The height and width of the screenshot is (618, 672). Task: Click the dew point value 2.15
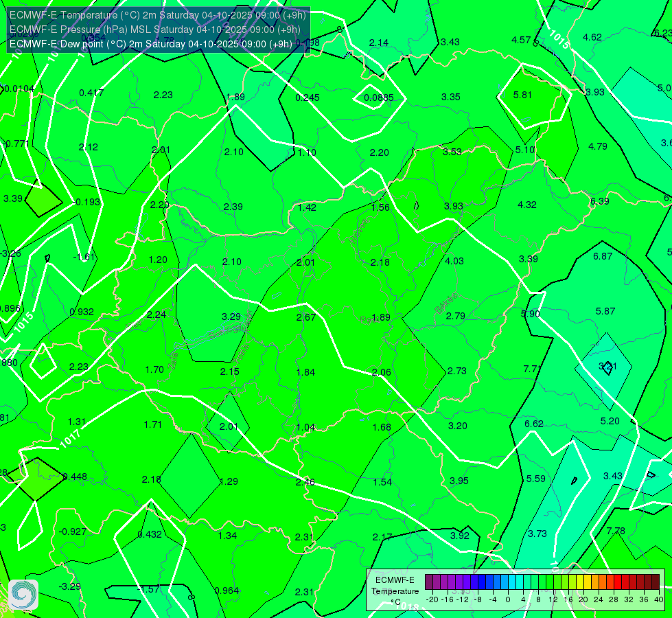[230, 371]
